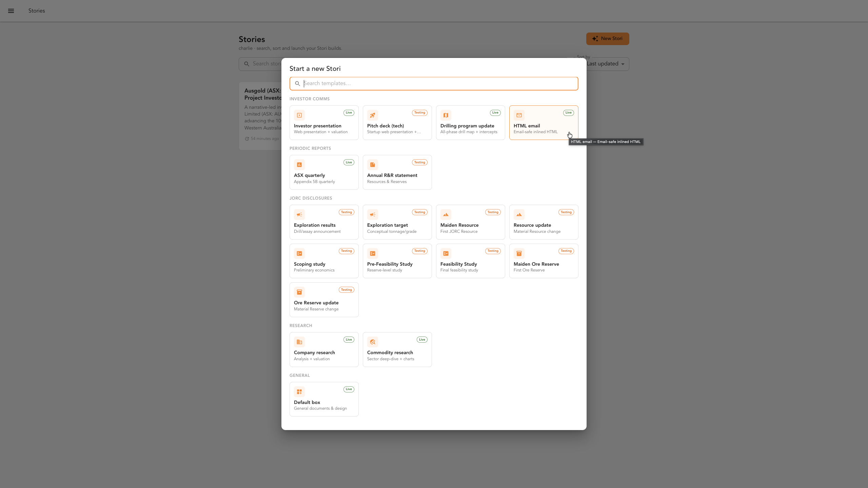
Task: Click the HTML email envelope icon
Action: coord(519,115)
